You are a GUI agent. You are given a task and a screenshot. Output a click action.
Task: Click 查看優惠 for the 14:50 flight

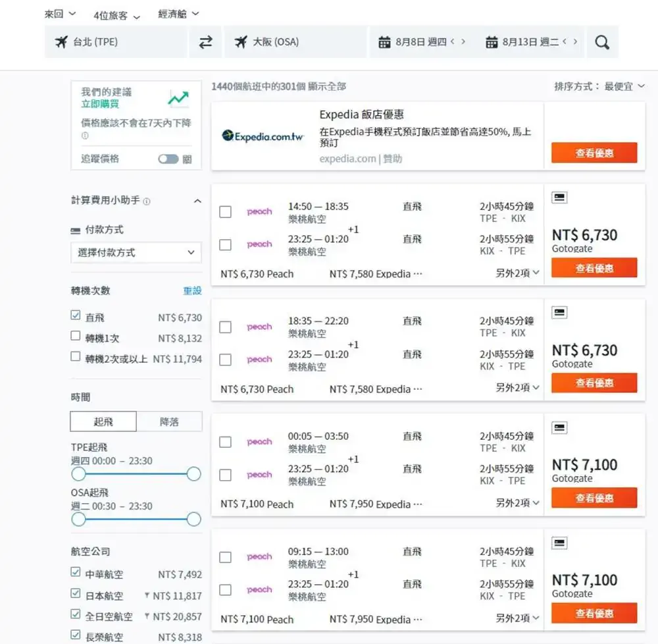click(x=594, y=268)
